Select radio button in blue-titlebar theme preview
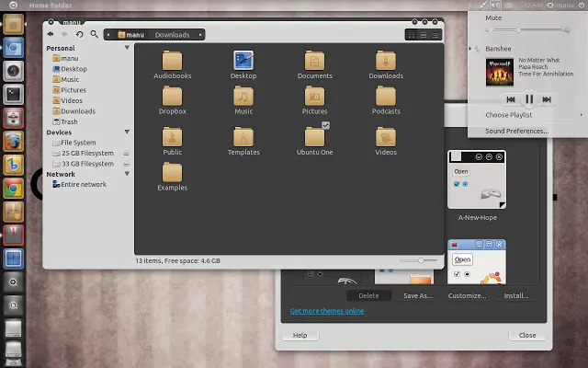 click(x=467, y=274)
